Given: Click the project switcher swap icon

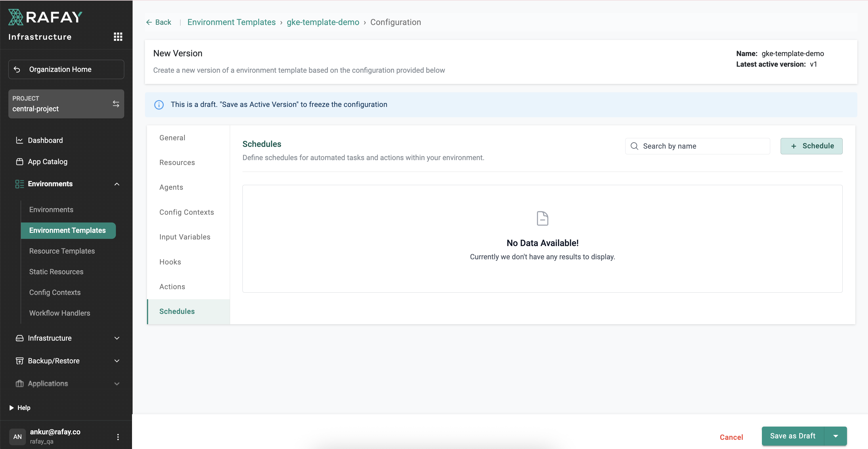Looking at the screenshot, I should (116, 104).
